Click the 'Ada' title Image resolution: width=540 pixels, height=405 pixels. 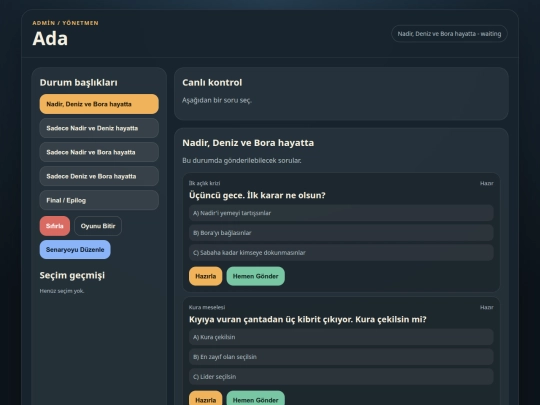click(50, 38)
